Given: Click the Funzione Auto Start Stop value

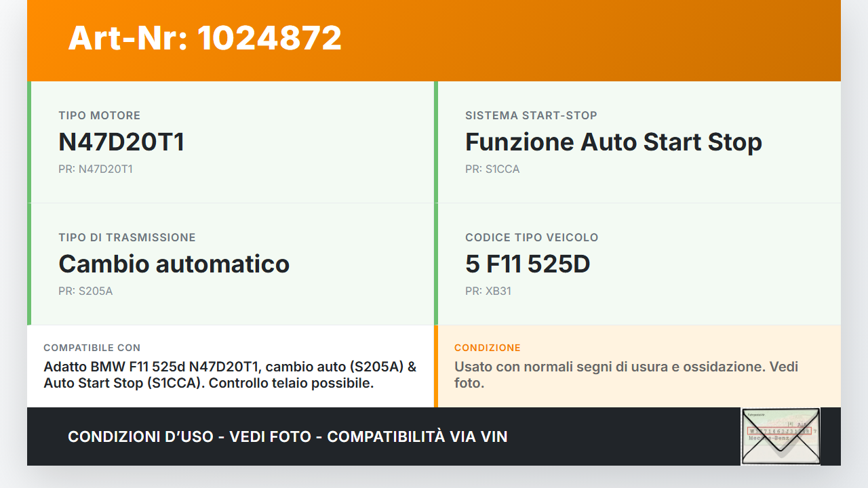Looking at the screenshot, I should pyautogui.click(x=613, y=142).
